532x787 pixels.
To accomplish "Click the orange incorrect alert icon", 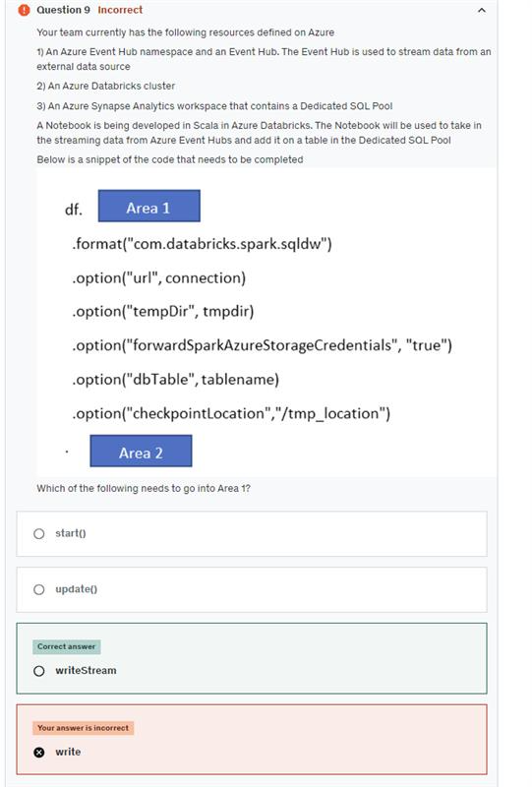I will coord(24,10).
